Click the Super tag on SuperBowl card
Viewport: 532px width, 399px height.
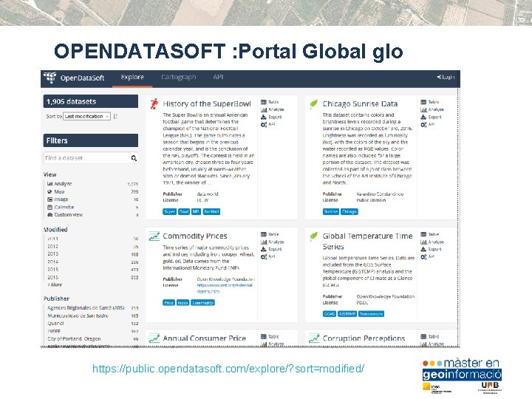pyautogui.click(x=169, y=212)
